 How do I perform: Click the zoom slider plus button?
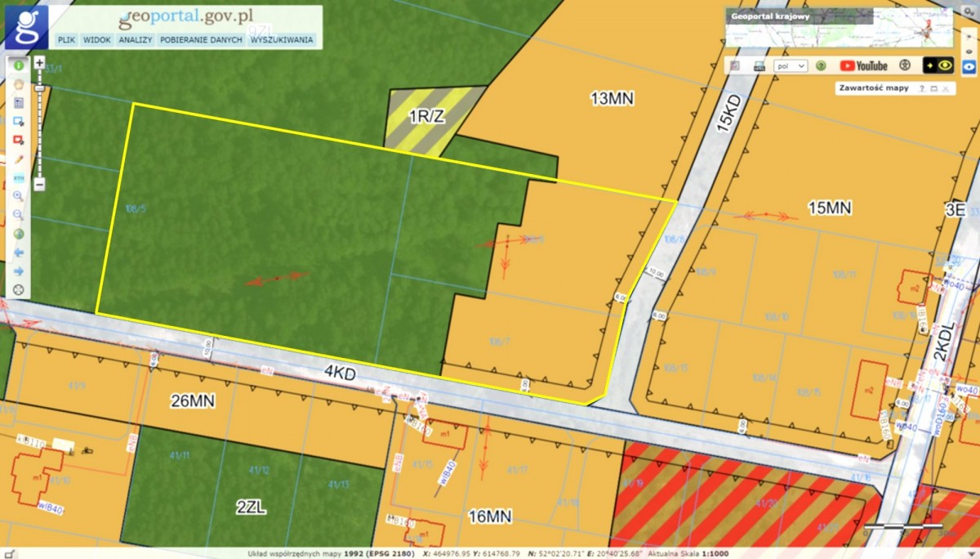[x=39, y=62]
